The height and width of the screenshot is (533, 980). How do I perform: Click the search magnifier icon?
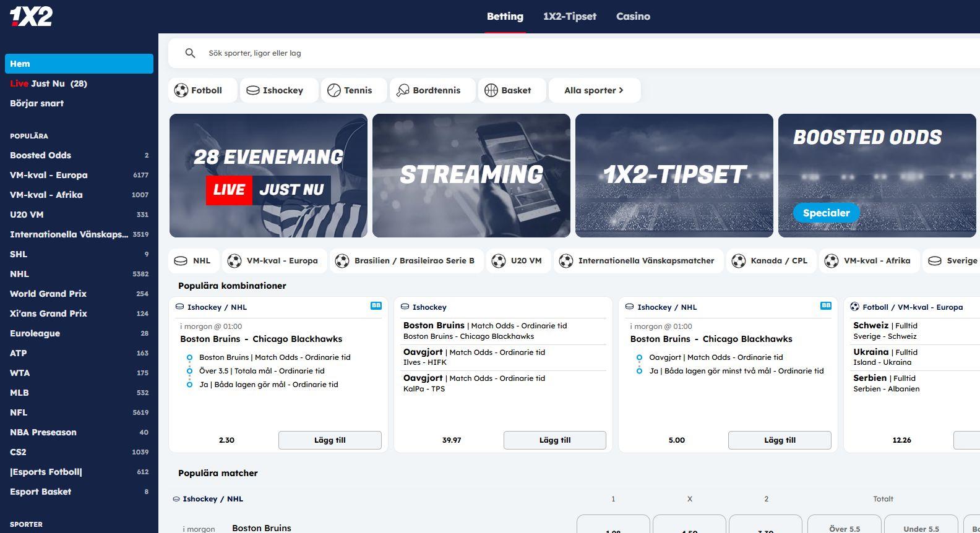(x=190, y=53)
